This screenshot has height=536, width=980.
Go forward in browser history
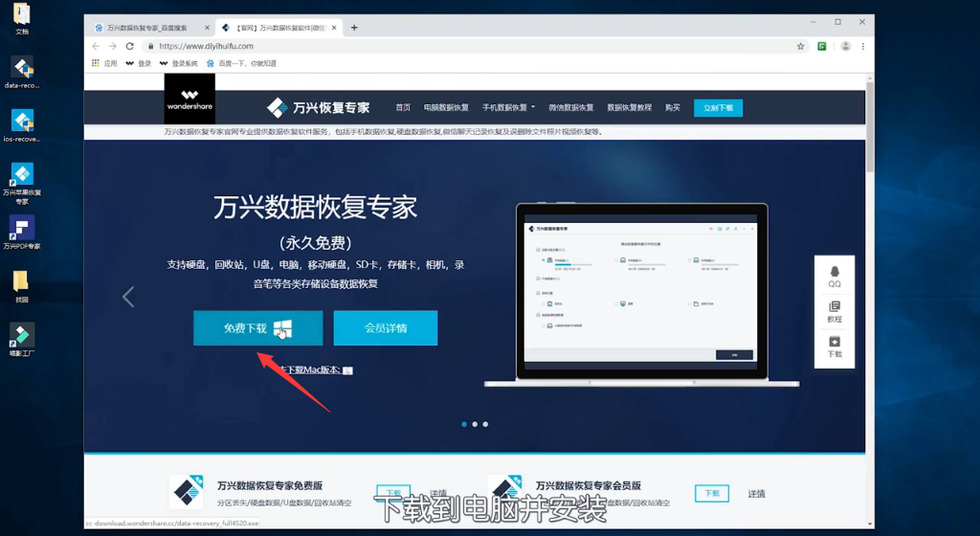tap(113, 46)
